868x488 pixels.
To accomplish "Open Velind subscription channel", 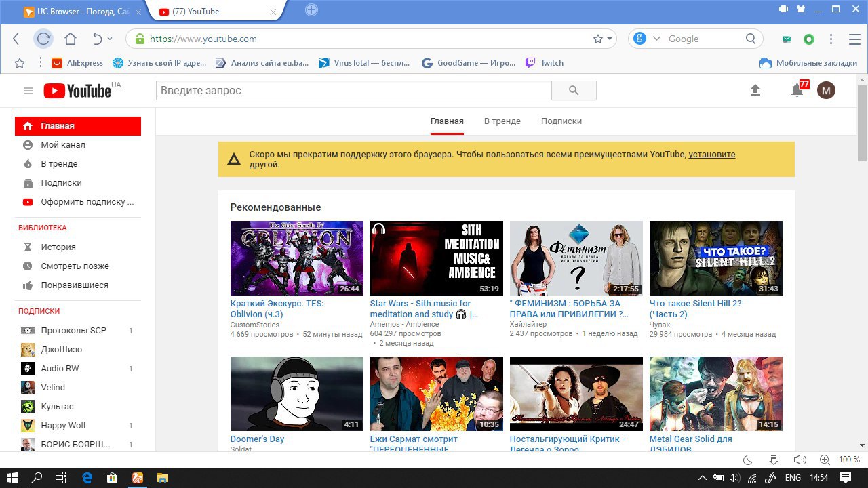I will pyautogui.click(x=78, y=388).
